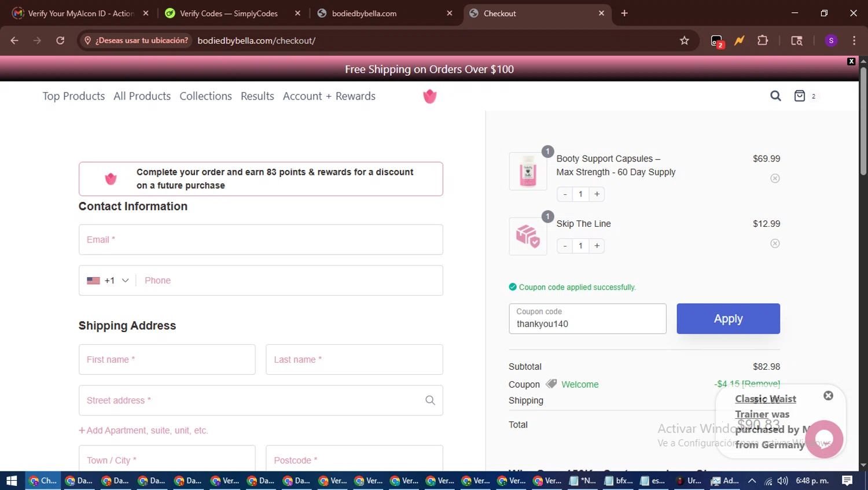The image size is (868, 490).
Task: Apply the coupon code
Action: 728,319
